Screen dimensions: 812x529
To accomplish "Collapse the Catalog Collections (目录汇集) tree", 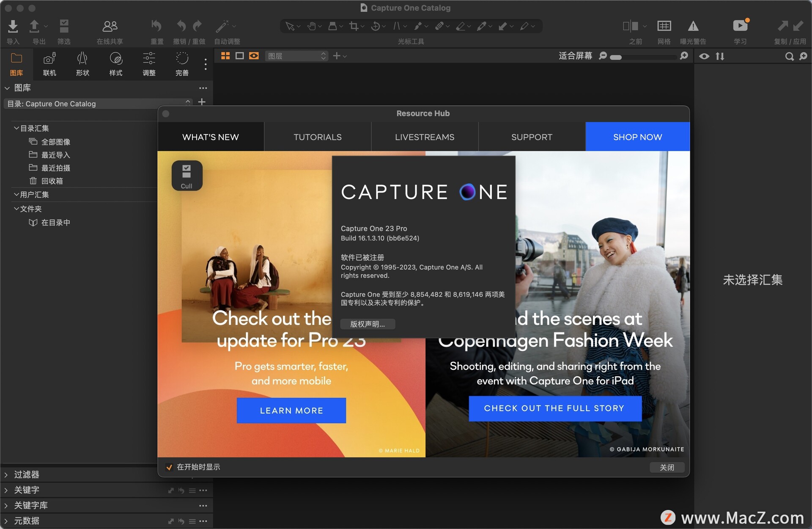I will [16, 128].
